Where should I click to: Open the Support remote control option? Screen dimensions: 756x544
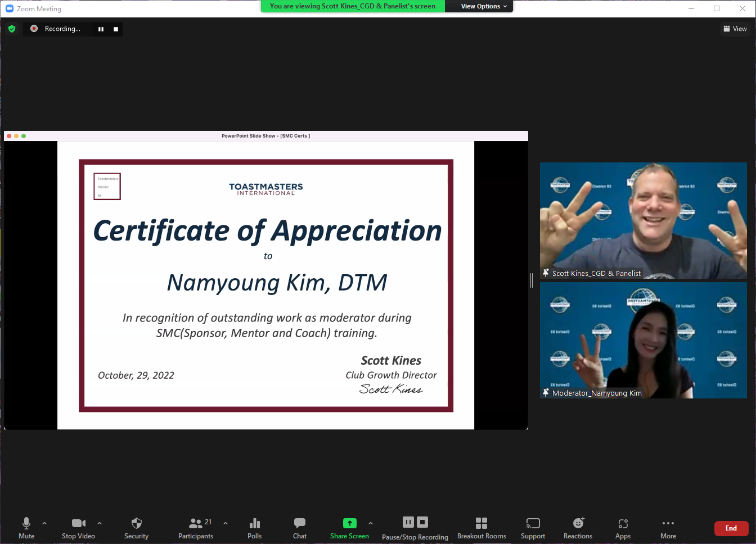tap(533, 528)
